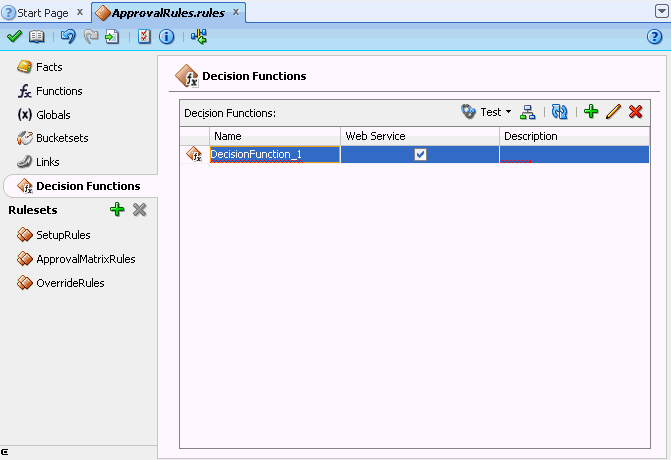Screen dimensions: 671x460
Task: Click the network hierarchy icon beside Test
Action: [x=528, y=112]
